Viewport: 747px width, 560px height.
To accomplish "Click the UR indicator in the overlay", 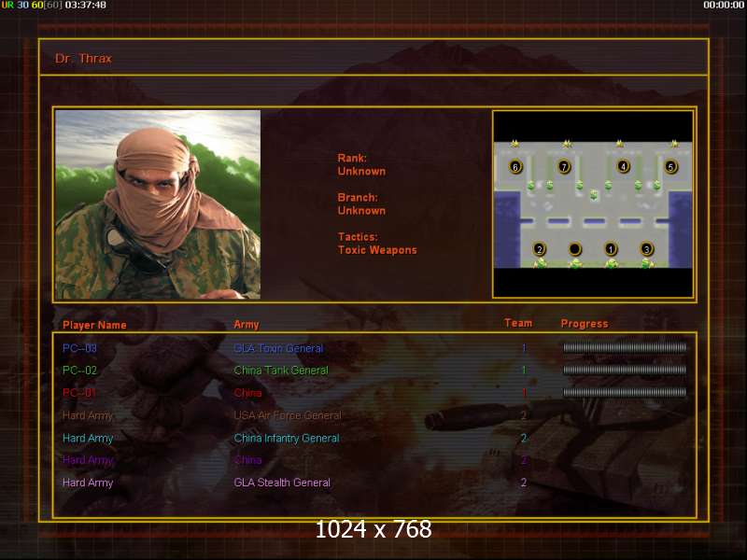I will [7, 6].
